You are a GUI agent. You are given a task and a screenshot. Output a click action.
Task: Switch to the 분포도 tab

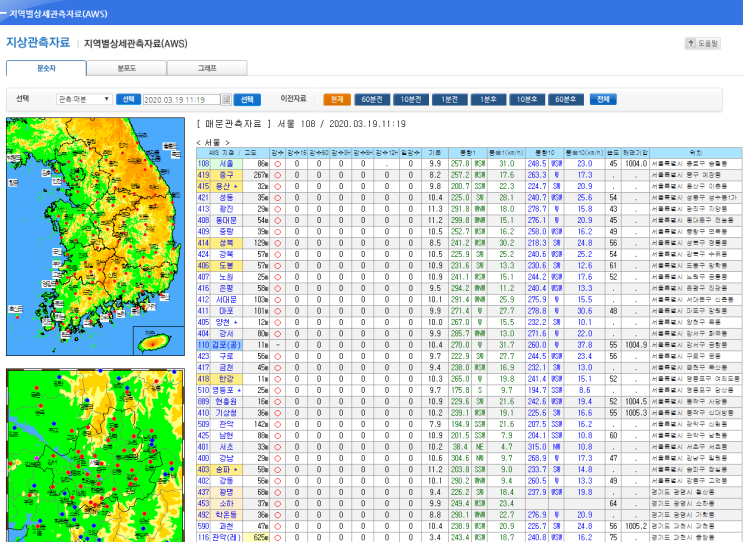pos(127,68)
